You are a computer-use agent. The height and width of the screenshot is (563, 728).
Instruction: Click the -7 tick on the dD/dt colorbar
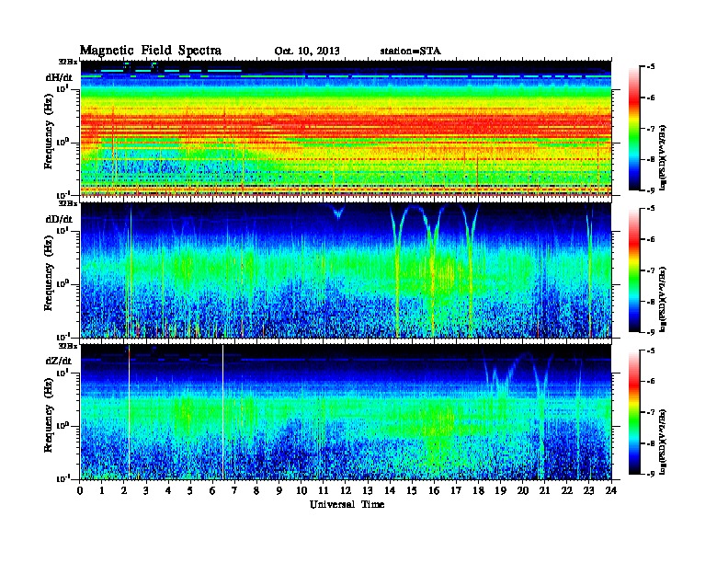(651, 270)
